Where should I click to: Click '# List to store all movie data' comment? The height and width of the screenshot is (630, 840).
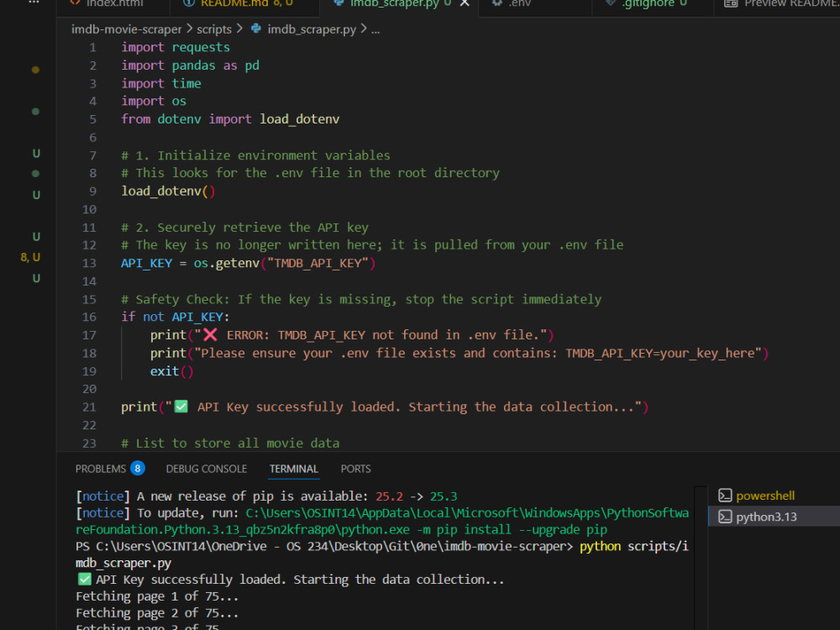pyautogui.click(x=230, y=443)
